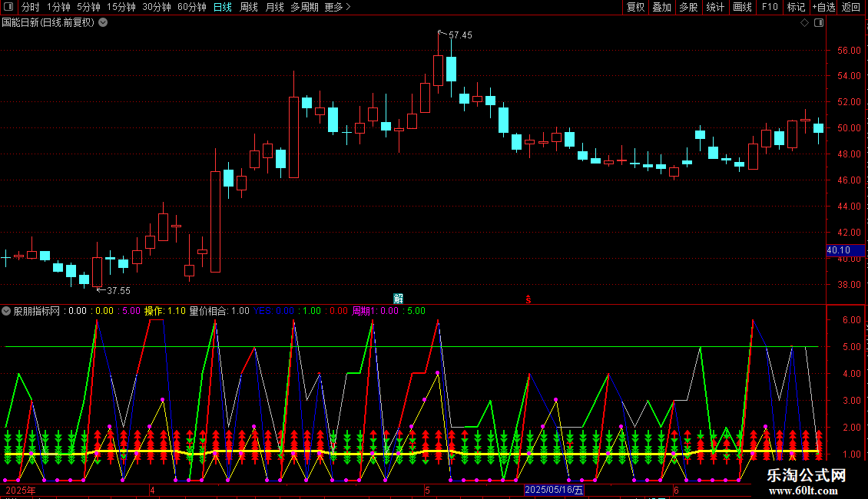Open the F10 company info

769,7
